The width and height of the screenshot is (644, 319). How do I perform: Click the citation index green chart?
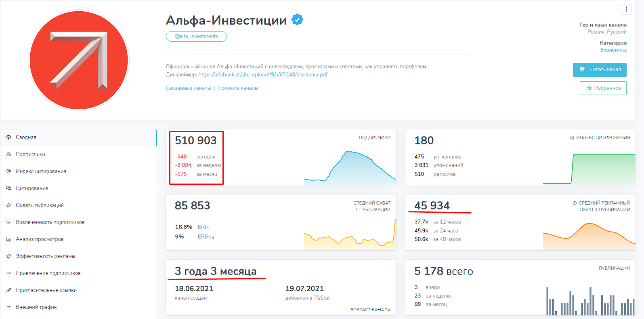(x=589, y=169)
